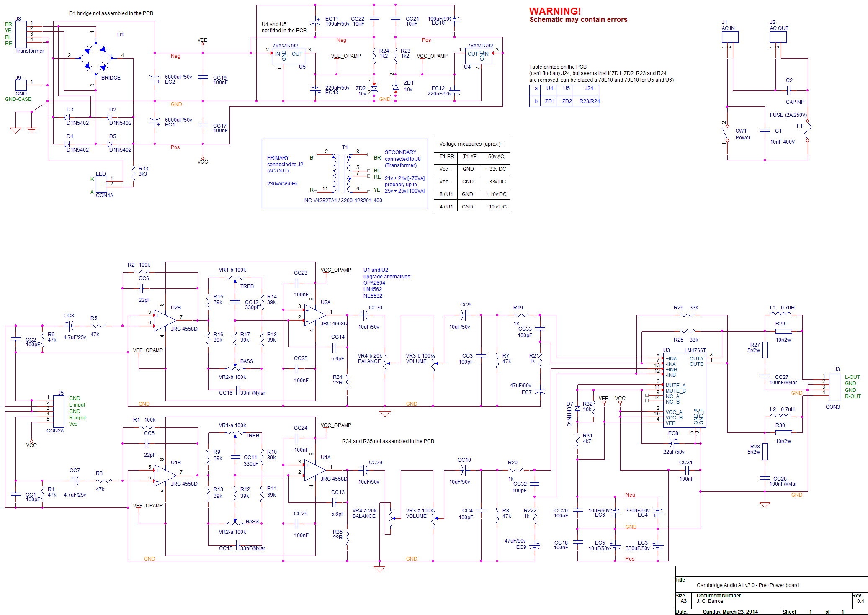Select the U2A op-amp triangle

point(315,315)
